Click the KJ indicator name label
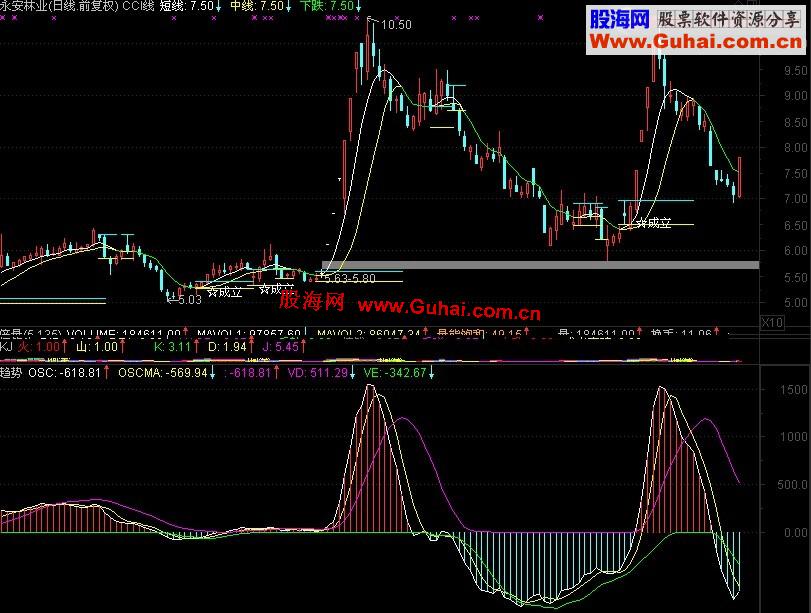This screenshot has height=613, width=811. tap(6, 347)
